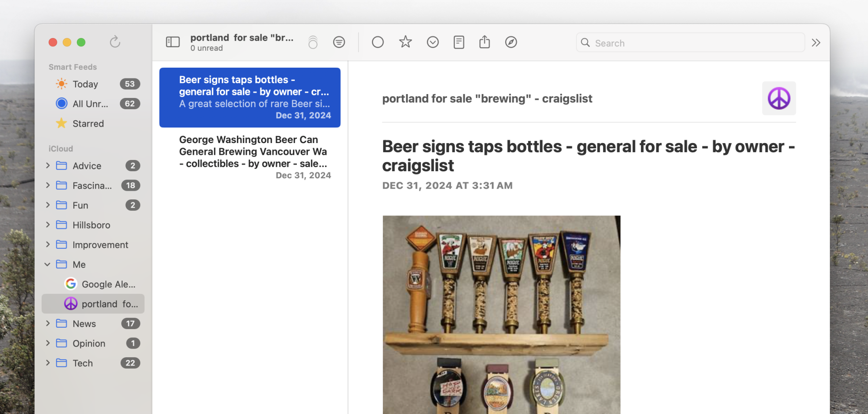Viewport: 868px width, 414px height.
Task: Click the article date DEC 31, 2024
Action: (x=447, y=186)
